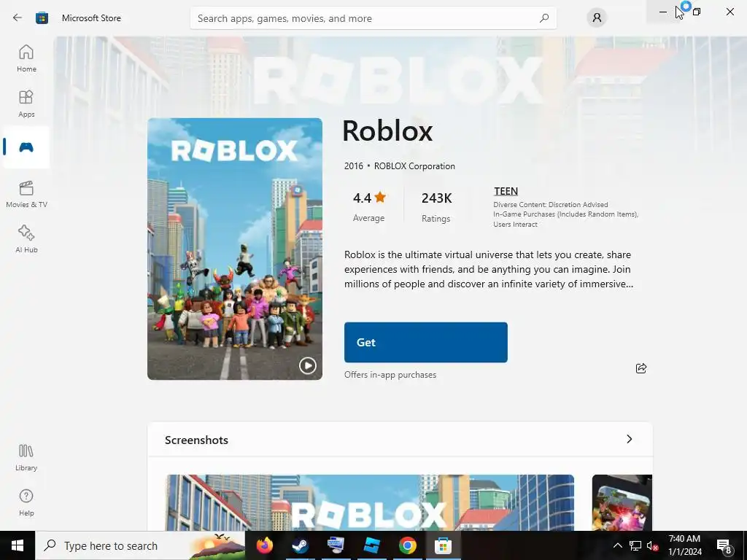Open the Windows Start menu
Viewport: 747px width, 560px height.
[x=18, y=545]
